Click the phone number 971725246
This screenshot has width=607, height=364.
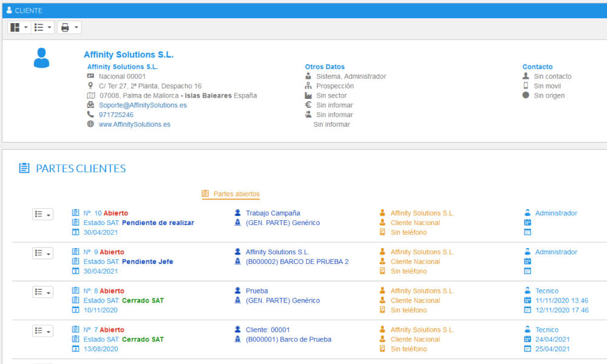(x=116, y=115)
